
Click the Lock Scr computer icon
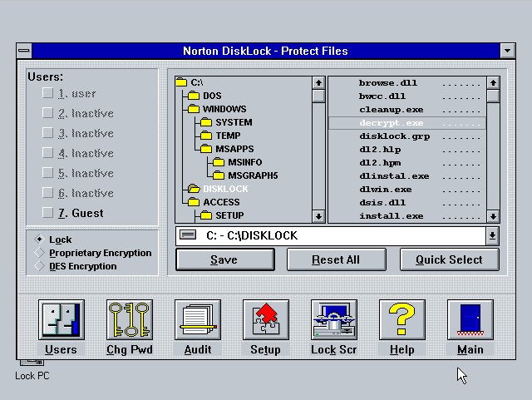334,319
